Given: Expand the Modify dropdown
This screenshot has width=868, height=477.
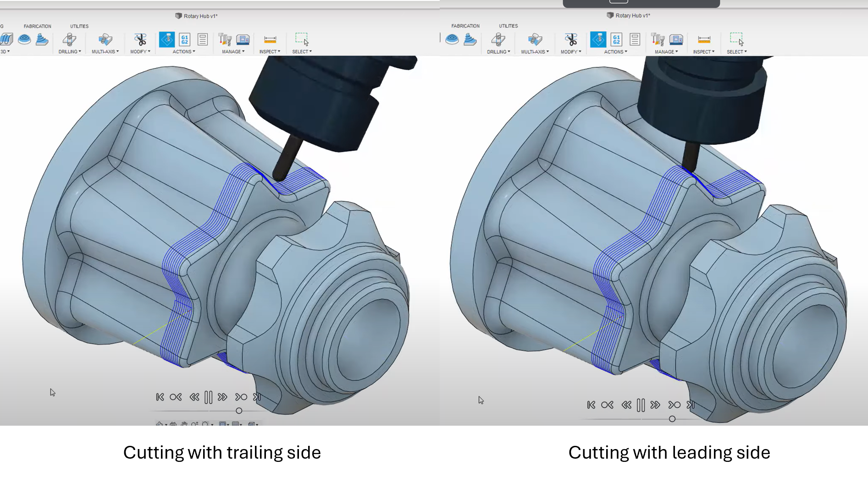Looking at the screenshot, I should 140,51.
